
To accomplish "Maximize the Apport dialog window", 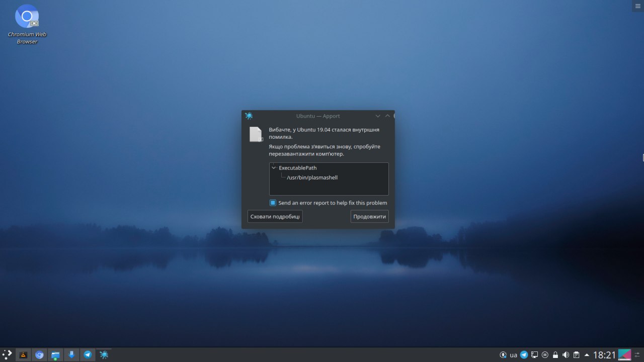I will (x=387, y=116).
